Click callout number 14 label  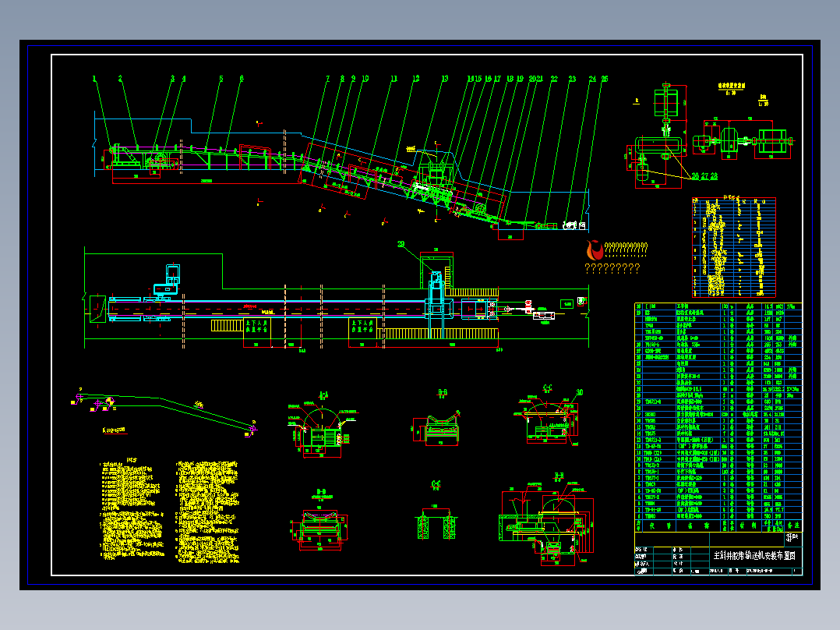471,79
